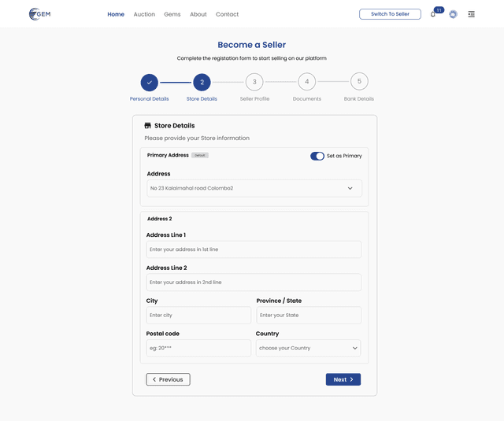Viewport: 504px width, 421px height.
Task: Go to Home in navigation
Action: (x=116, y=14)
